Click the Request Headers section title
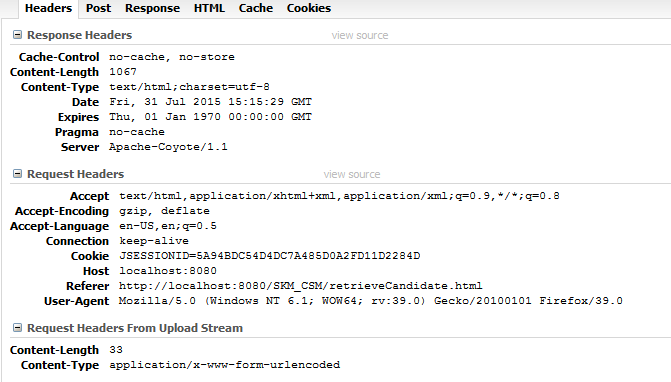The image size is (671, 382). [75, 174]
